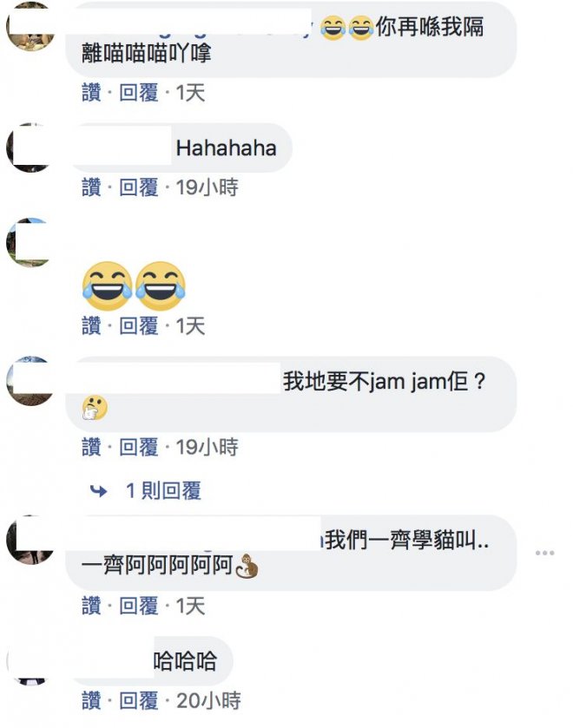
Task: Like the 哈哈哈 comment
Action: point(91,700)
